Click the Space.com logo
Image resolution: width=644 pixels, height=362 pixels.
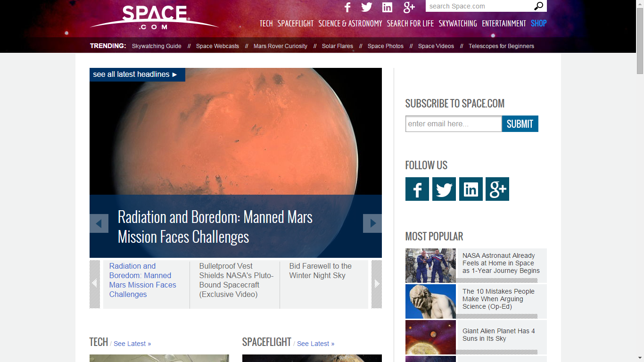[x=154, y=17]
